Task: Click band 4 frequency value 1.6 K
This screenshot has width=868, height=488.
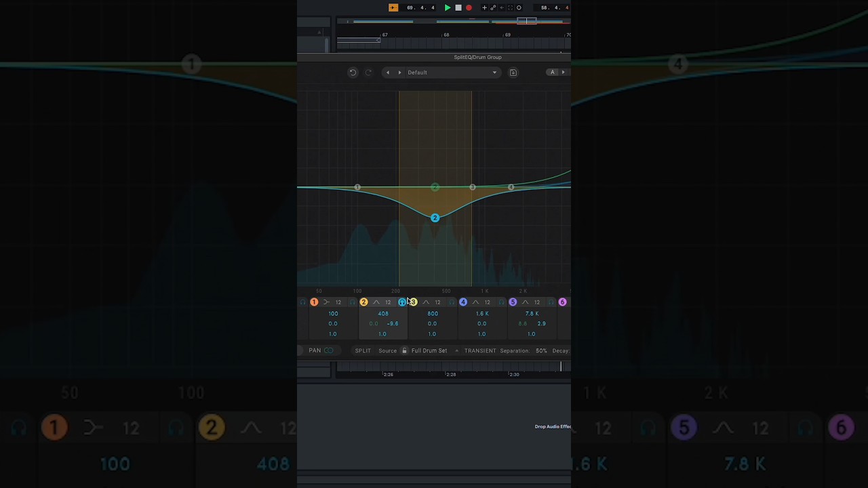Action: pos(482,314)
